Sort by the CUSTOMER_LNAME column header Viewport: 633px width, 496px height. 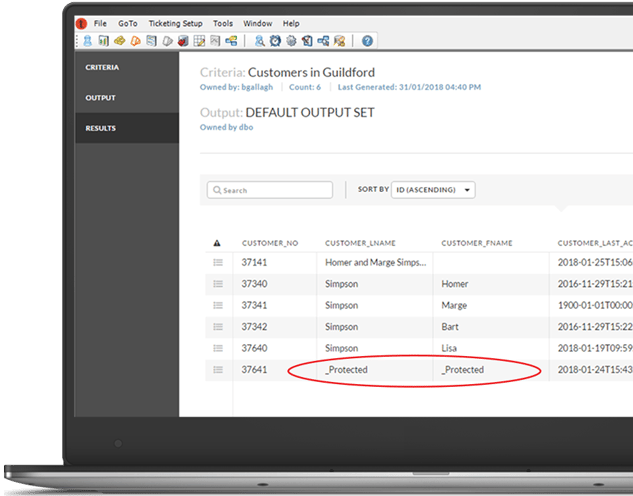click(360, 243)
